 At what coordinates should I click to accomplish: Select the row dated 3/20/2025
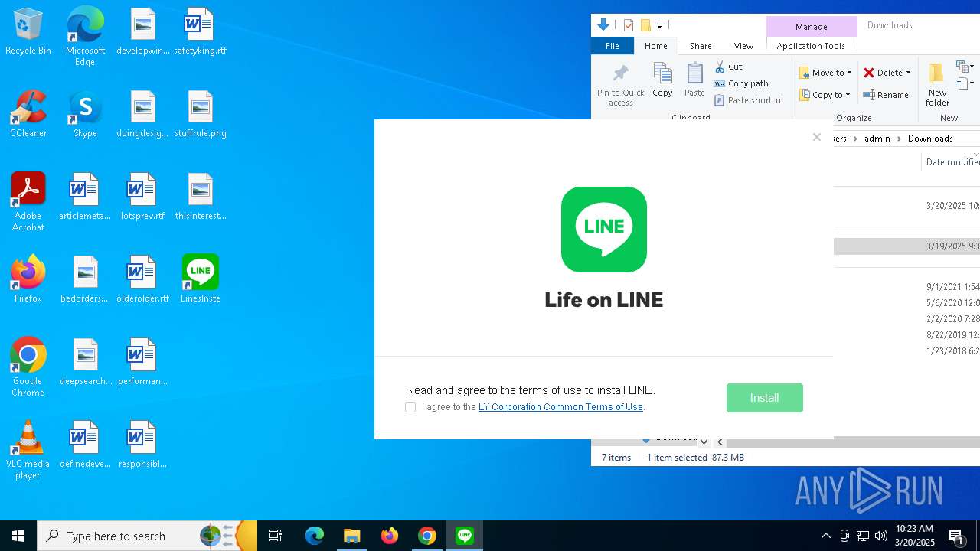906,206
